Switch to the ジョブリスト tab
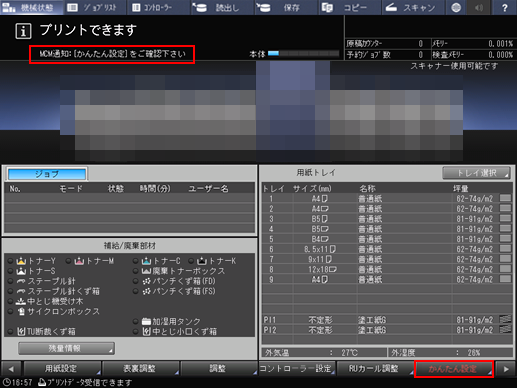This screenshot has width=517, height=388. pos(95,7)
